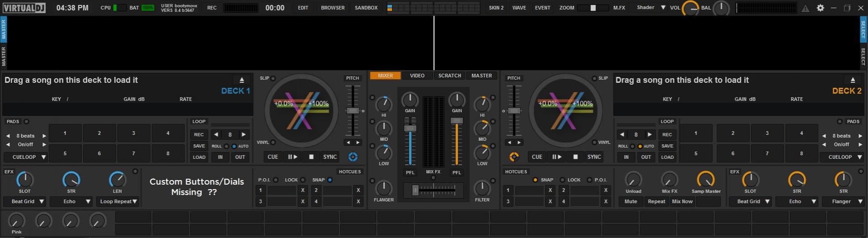Delete deck 2 hotcue 3 with X
This screenshot has height=238, width=868.
(x=550, y=201)
